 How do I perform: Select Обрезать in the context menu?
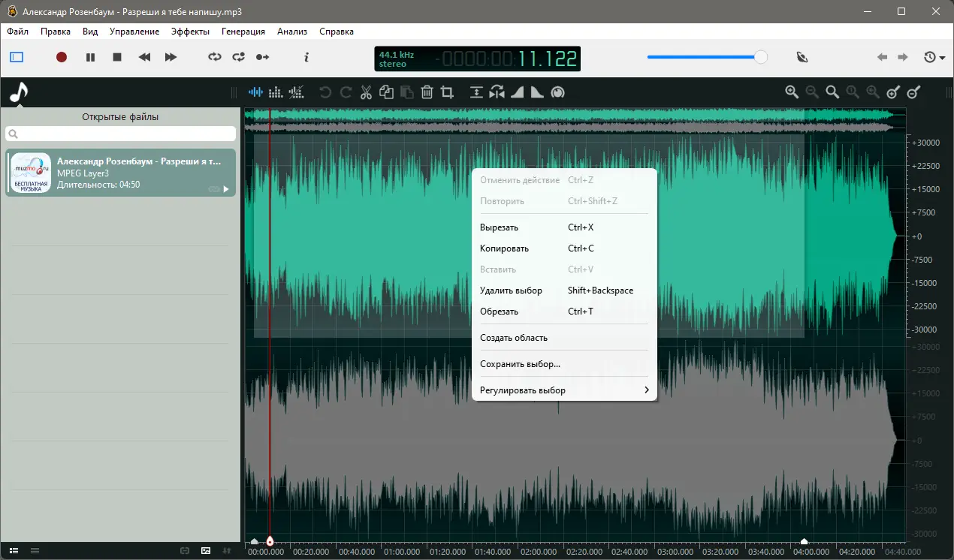tap(499, 312)
